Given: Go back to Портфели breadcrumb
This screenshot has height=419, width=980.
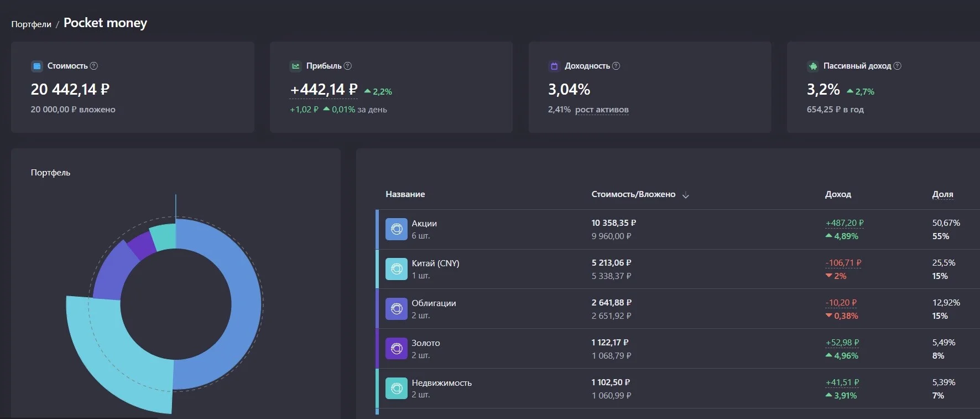Looking at the screenshot, I should point(31,24).
